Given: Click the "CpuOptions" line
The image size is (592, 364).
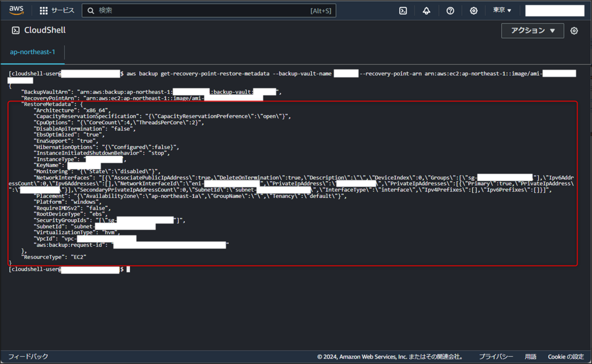Looking at the screenshot, I should pos(118,122).
